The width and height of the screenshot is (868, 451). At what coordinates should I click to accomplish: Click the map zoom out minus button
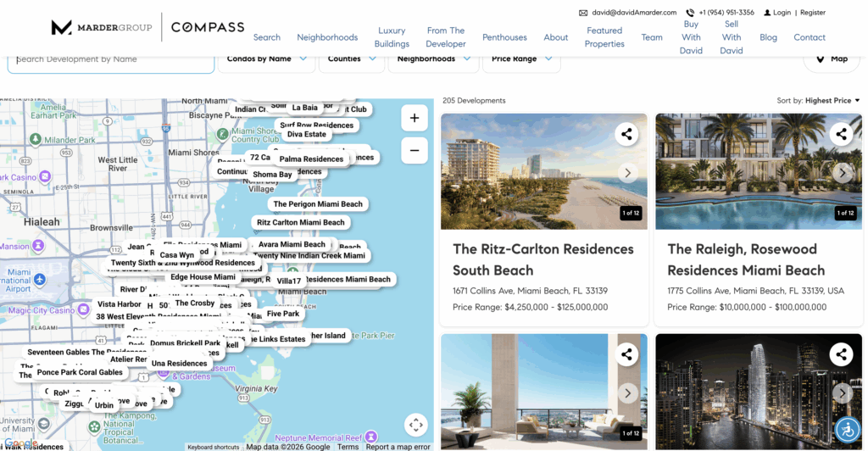click(x=414, y=151)
